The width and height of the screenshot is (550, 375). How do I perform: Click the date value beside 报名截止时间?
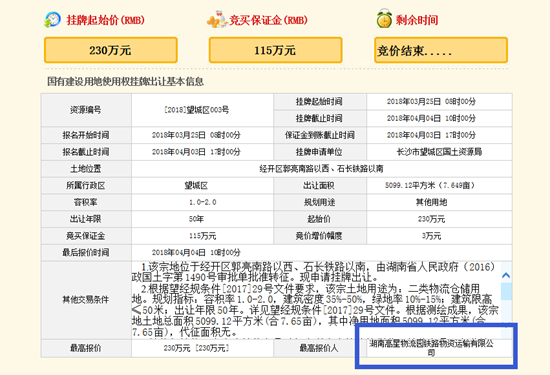196,152
